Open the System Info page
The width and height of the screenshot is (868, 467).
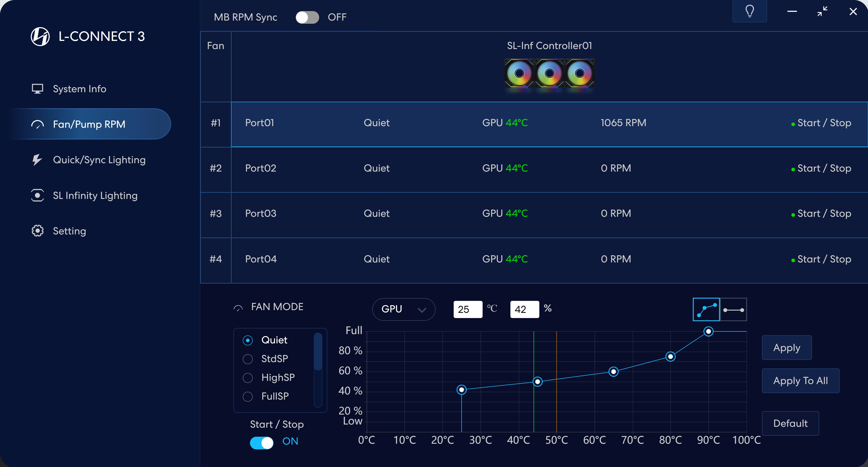coord(80,89)
